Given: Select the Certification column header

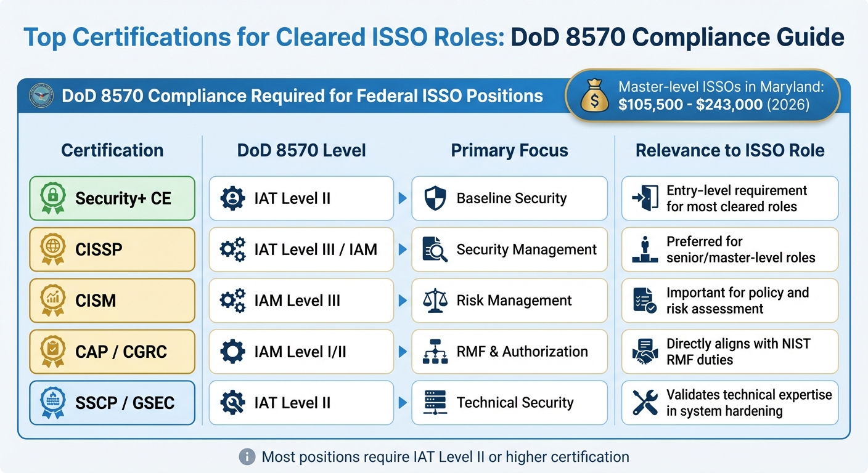Looking at the screenshot, I should [x=112, y=150].
